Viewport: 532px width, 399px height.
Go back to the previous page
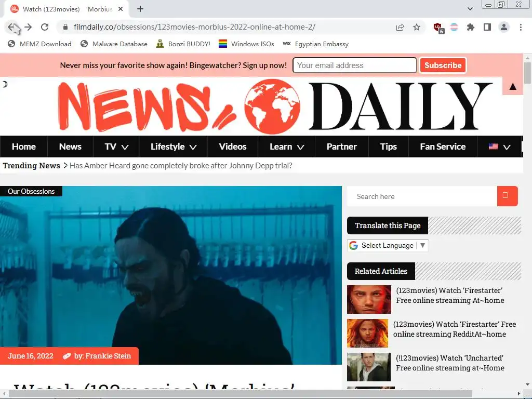[11, 27]
